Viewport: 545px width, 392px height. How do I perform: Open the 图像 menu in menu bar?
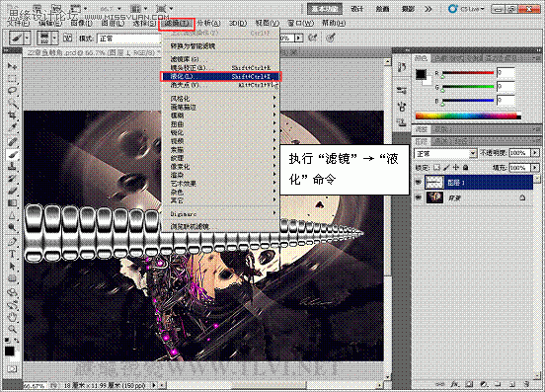(x=81, y=24)
